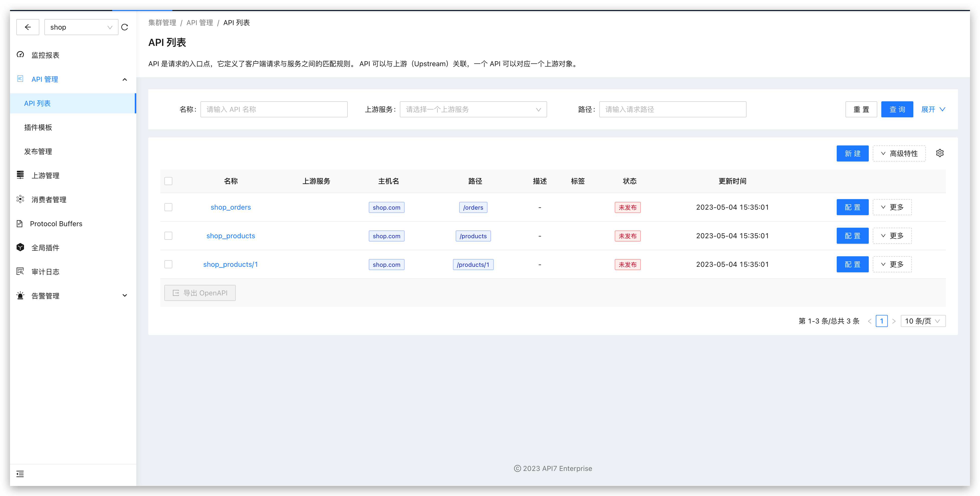This screenshot has height=496, width=980.
Task: Click 未发布 status tag for shop_orders
Action: click(x=627, y=207)
